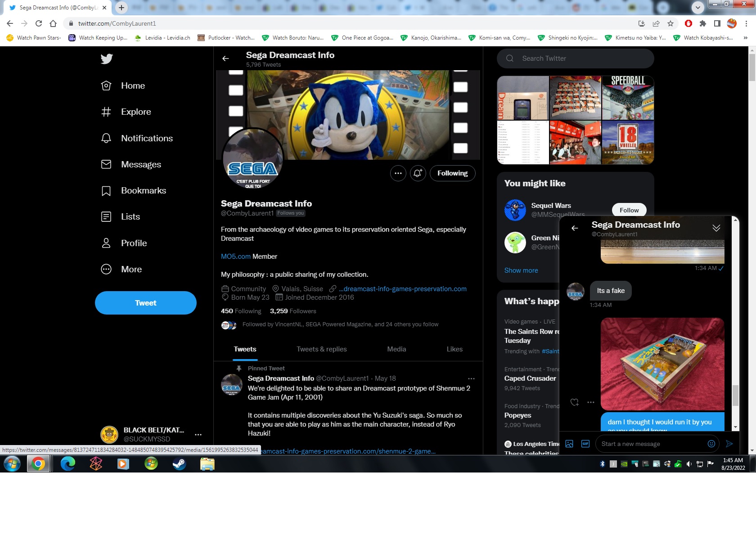Switch to Tweets & replies tab
Viewport: 756px width, 540px height.
pos(322,349)
